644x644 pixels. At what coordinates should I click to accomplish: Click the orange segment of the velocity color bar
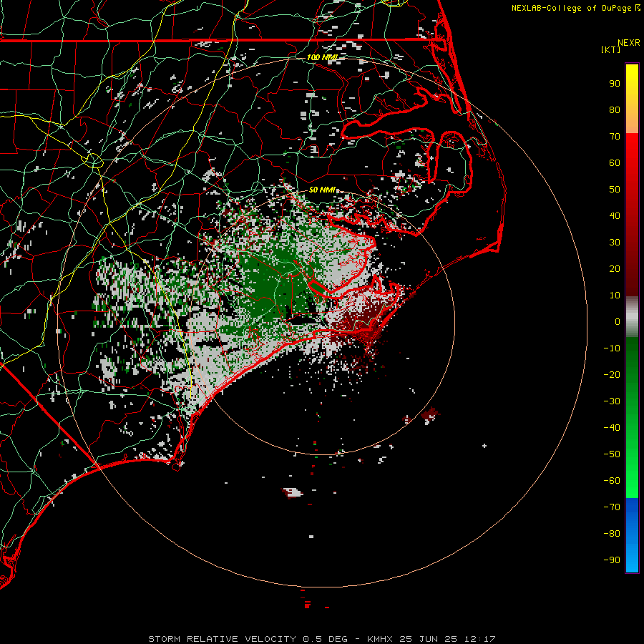coord(632,121)
